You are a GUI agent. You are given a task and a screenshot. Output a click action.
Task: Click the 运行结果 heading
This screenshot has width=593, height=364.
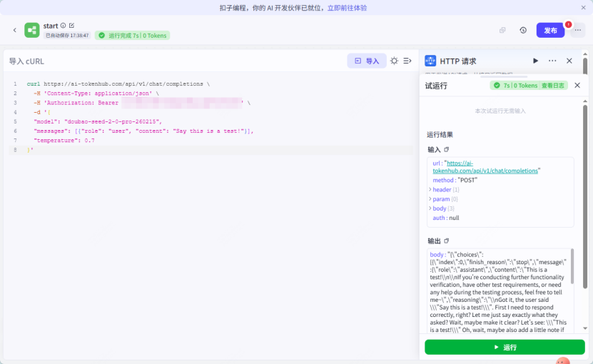(440, 135)
